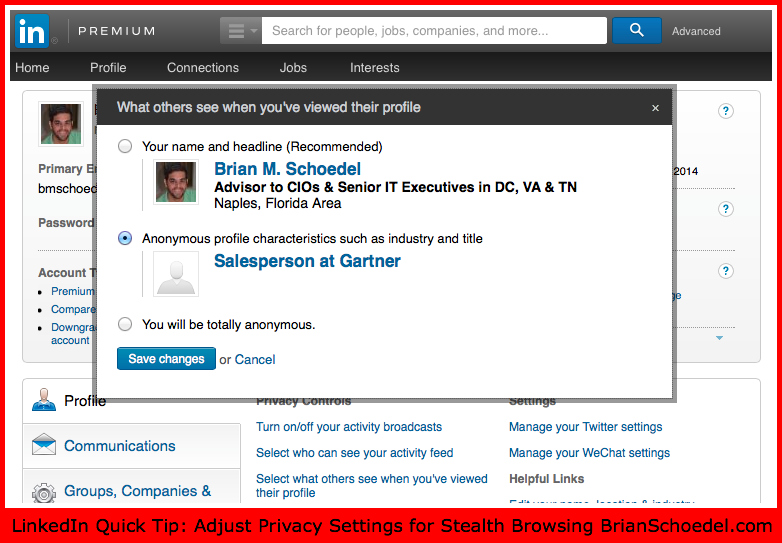Image resolution: width=782 pixels, height=543 pixels.
Task: Click the search people and jobs field
Action: pos(434,31)
